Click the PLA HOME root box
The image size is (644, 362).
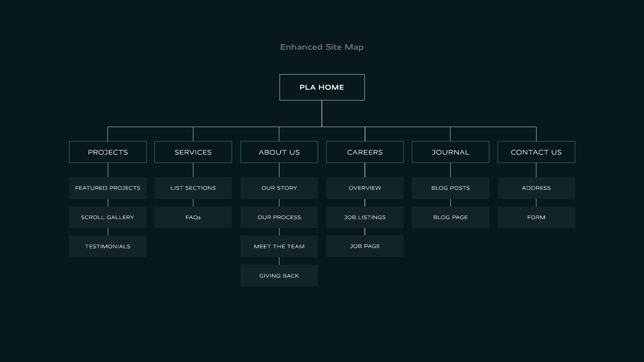pos(322,87)
